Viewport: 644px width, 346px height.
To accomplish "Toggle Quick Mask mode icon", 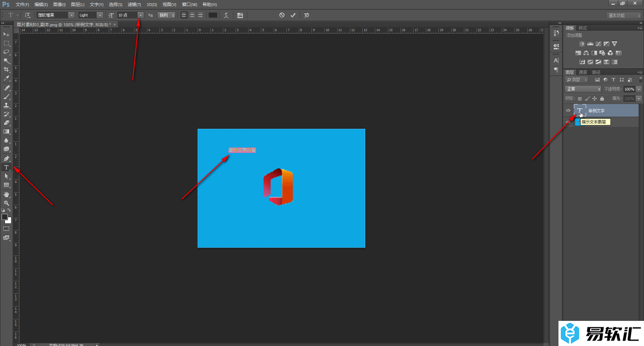I will click(7, 229).
